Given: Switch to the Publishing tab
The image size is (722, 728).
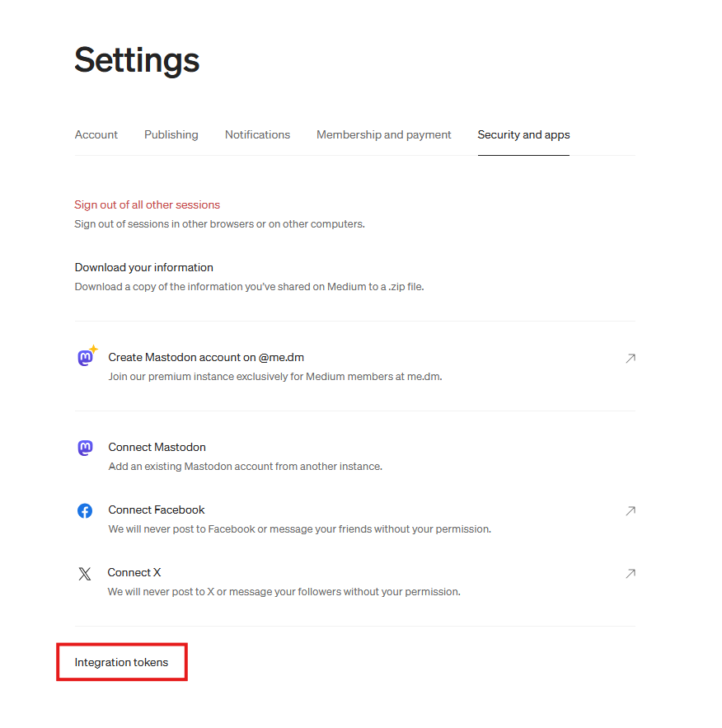Looking at the screenshot, I should [171, 134].
